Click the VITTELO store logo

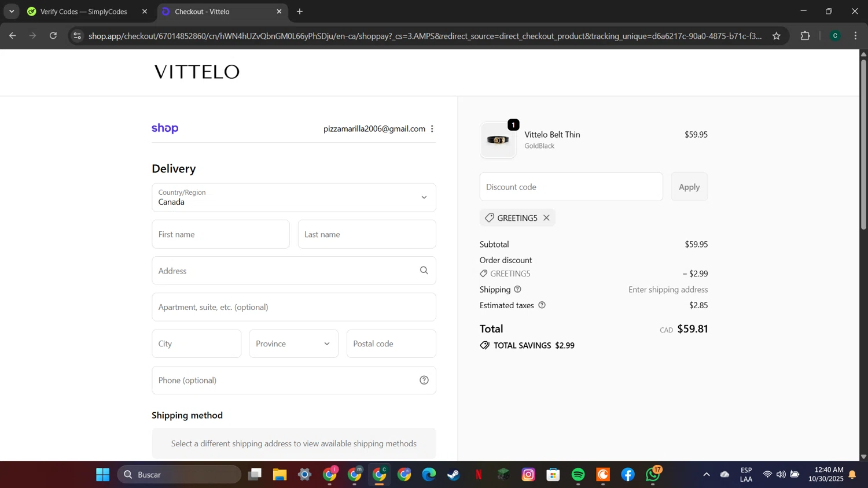pyautogui.click(x=197, y=72)
